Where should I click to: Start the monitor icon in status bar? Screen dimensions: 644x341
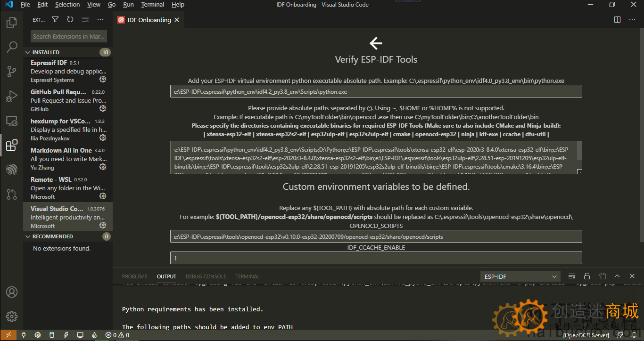click(80, 335)
